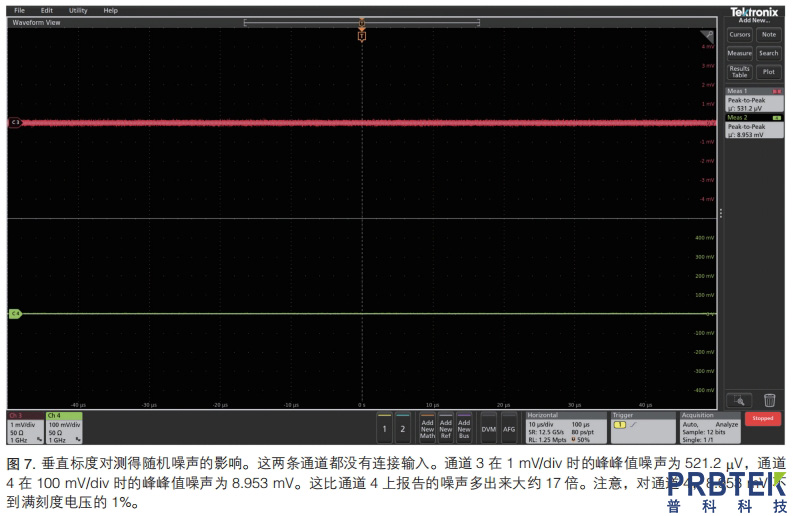Click the DVM button
The image size is (793, 516).
(x=488, y=428)
